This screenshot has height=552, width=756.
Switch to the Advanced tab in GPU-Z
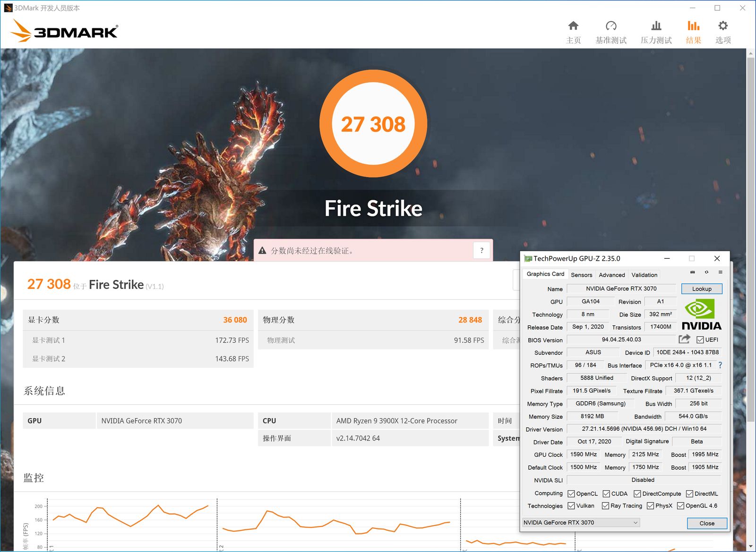tap(611, 275)
